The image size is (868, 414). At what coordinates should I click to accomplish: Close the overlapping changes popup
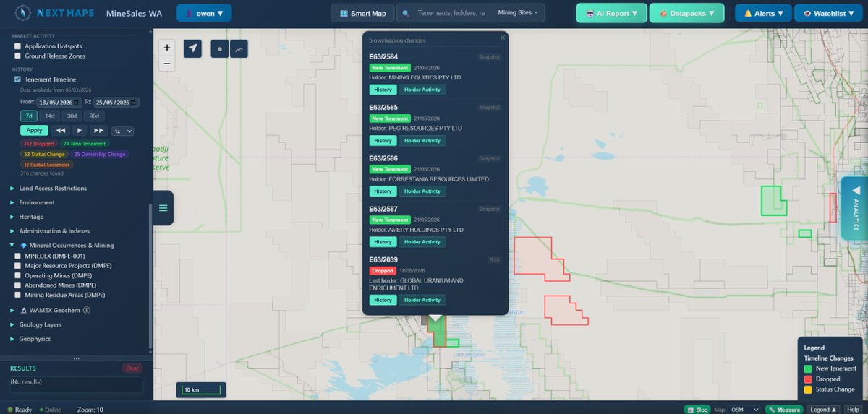pyautogui.click(x=503, y=38)
